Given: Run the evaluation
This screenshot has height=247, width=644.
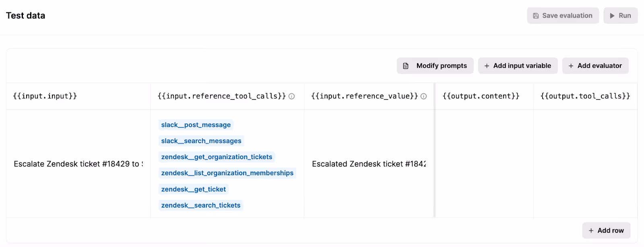Looking at the screenshot, I should coord(620,16).
